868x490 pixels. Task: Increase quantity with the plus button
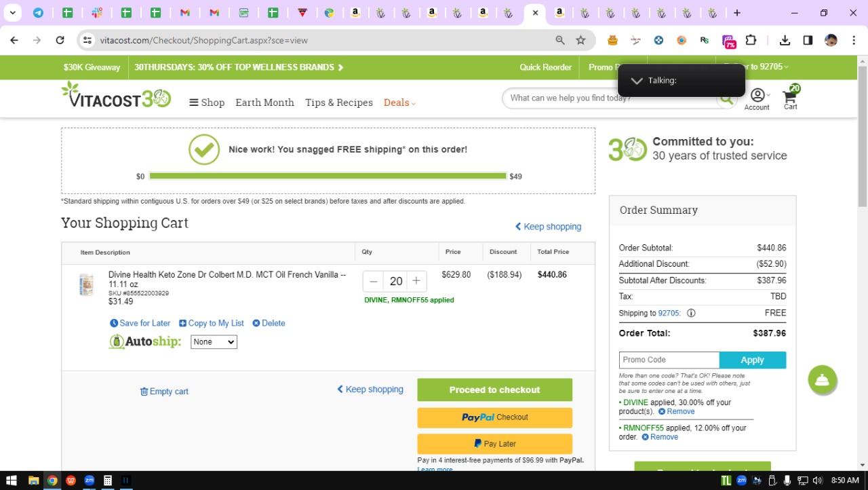coord(416,281)
